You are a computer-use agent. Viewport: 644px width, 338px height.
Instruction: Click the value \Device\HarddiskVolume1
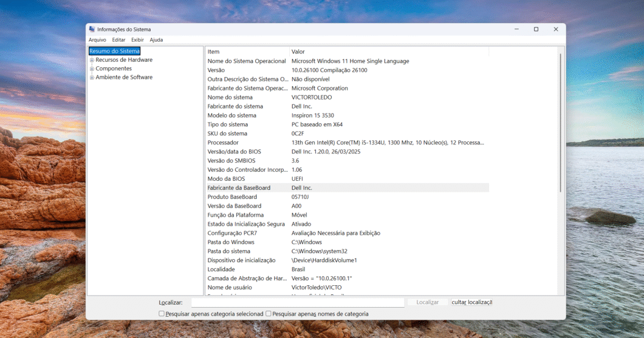324,260
